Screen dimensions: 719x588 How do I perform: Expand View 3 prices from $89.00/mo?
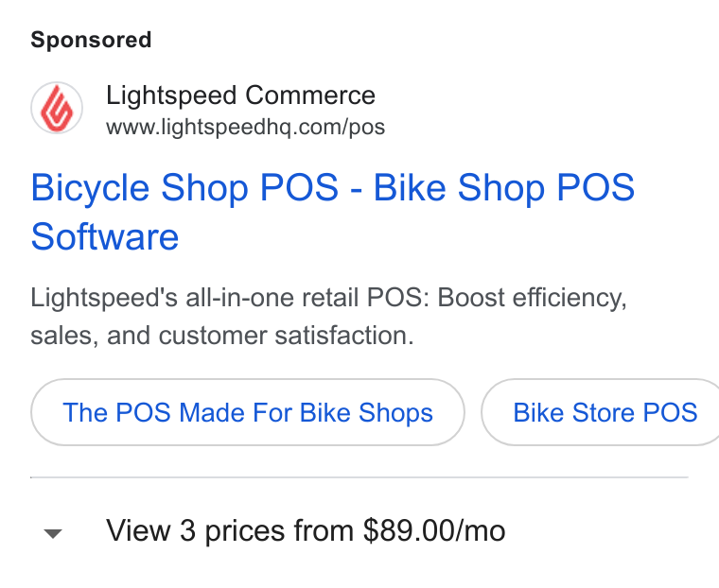coord(306,531)
